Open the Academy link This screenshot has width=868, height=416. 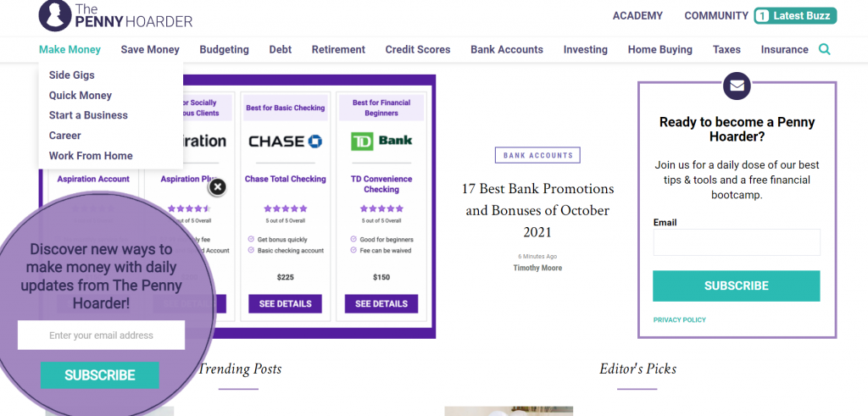click(x=637, y=15)
